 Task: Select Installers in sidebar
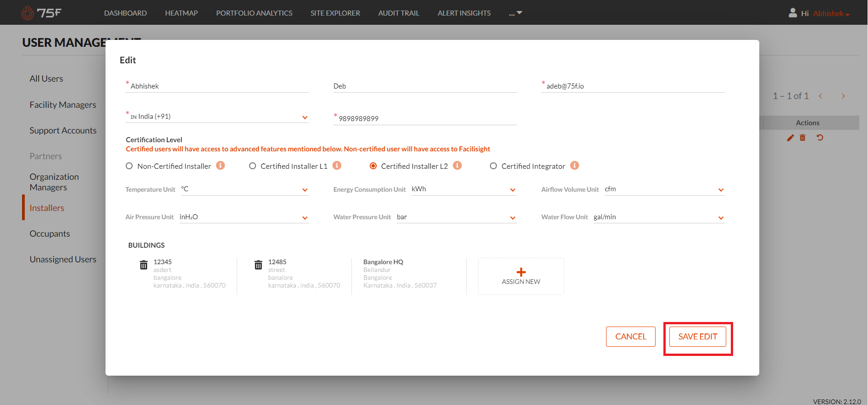(47, 208)
